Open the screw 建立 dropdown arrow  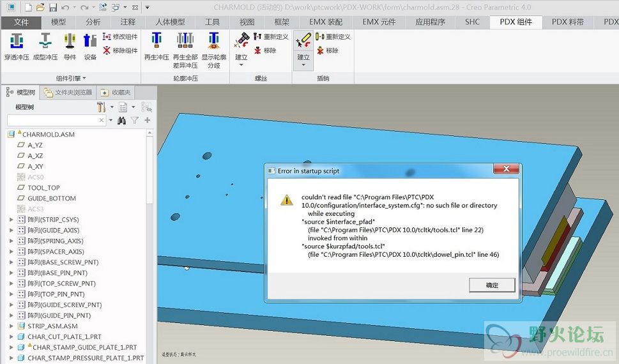241,65
